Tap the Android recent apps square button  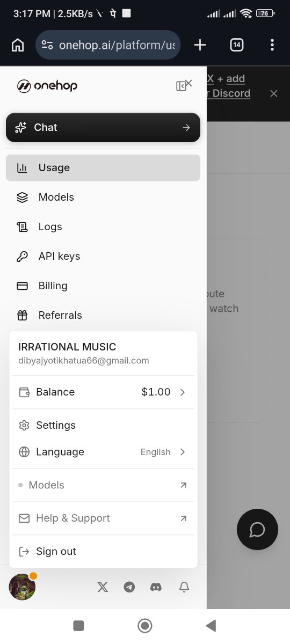click(78, 625)
